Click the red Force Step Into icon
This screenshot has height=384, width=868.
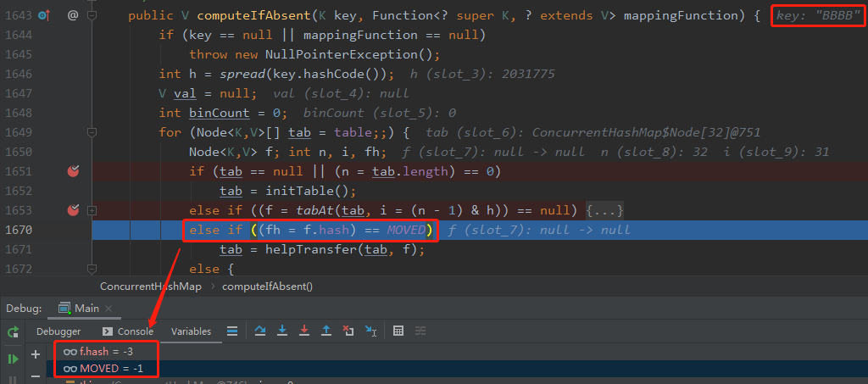(x=304, y=331)
